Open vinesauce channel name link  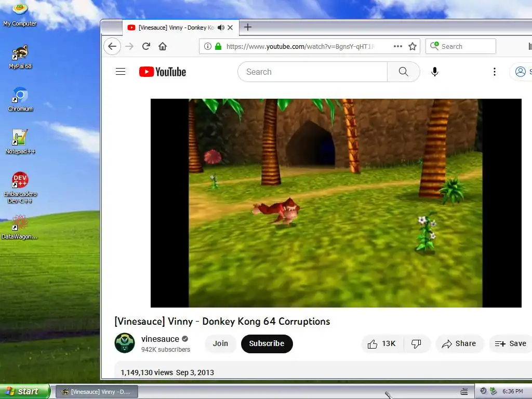(x=160, y=339)
